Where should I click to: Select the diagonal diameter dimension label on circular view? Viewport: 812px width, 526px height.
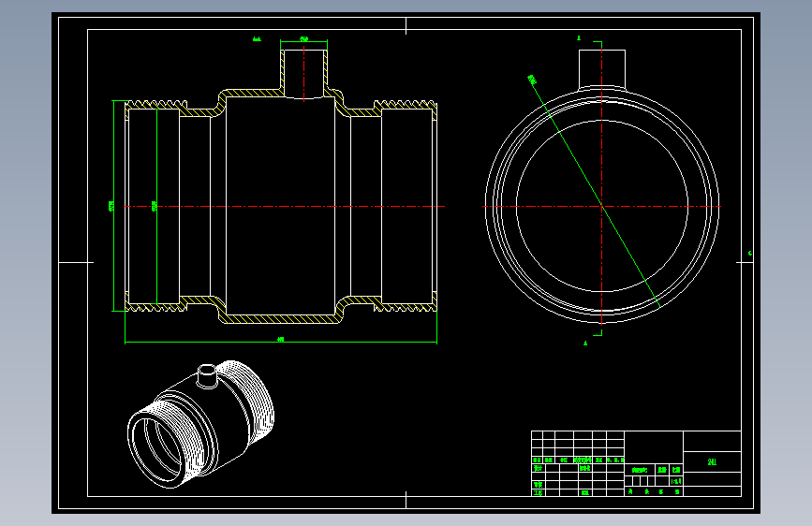click(x=532, y=80)
